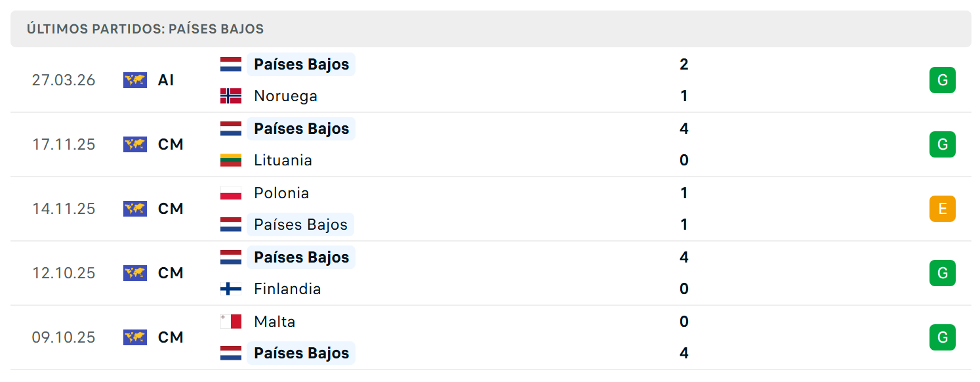Image resolution: width=980 pixels, height=382 pixels.
Task: Click the orange E draw badge
Action: click(x=943, y=209)
